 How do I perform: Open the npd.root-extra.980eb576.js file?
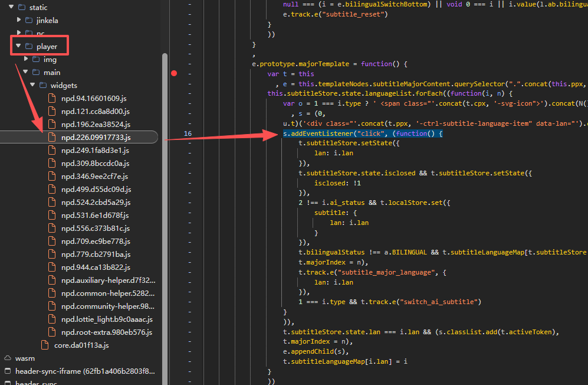click(107, 332)
